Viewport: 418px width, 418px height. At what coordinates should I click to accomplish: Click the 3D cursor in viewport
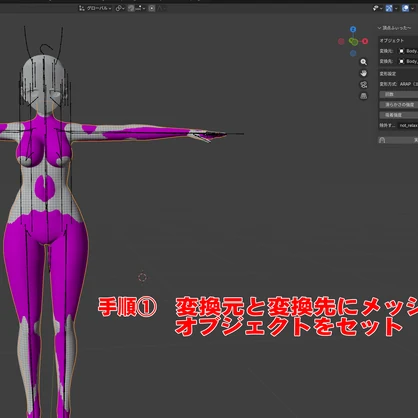click(143, 277)
